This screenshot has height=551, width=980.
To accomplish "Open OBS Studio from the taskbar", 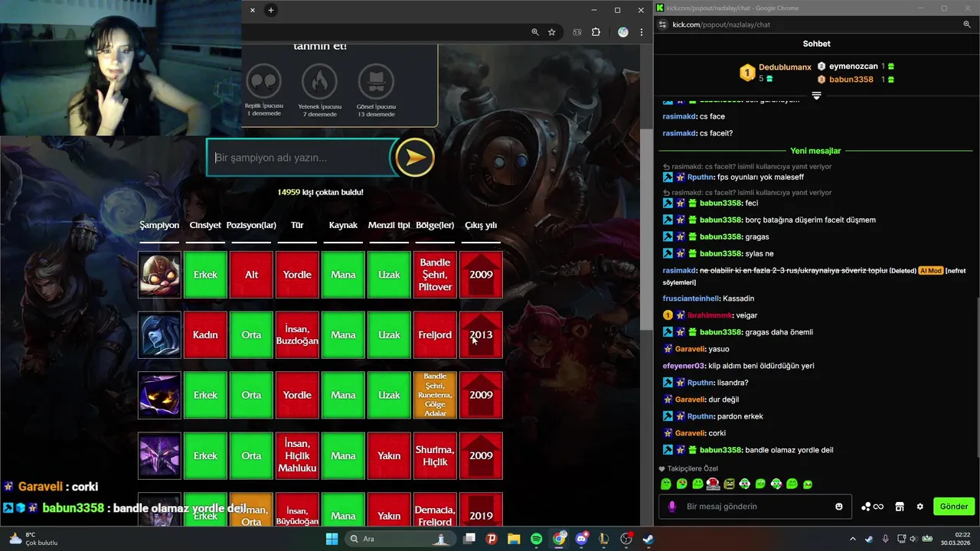I will coord(626,539).
